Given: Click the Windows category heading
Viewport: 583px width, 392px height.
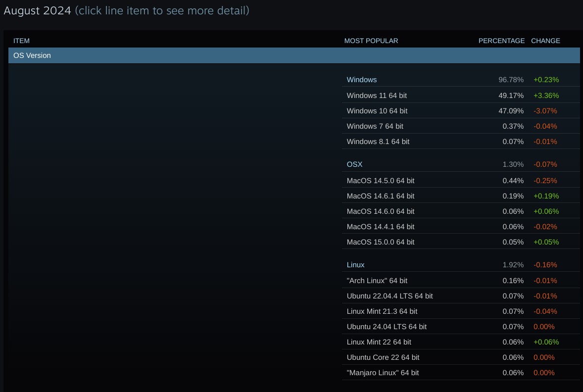Looking at the screenshot, I should (361, 80).
